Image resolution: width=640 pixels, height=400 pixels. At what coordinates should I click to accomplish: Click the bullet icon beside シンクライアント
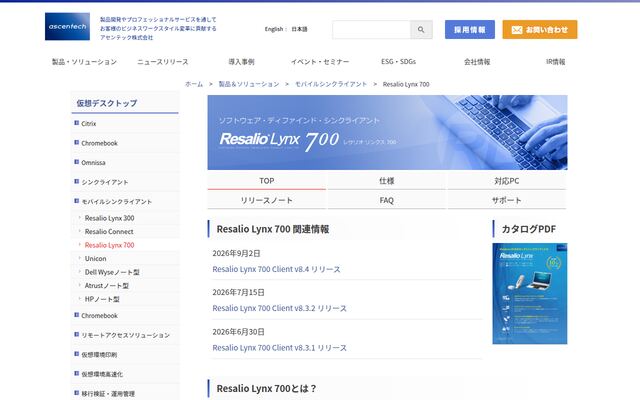76,182
